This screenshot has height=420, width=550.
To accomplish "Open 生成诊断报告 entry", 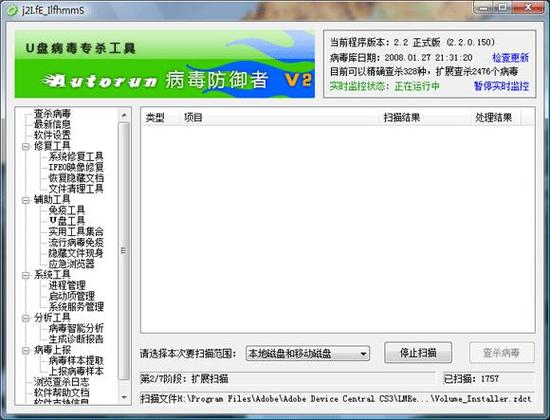I will click(x=76, y=339).
